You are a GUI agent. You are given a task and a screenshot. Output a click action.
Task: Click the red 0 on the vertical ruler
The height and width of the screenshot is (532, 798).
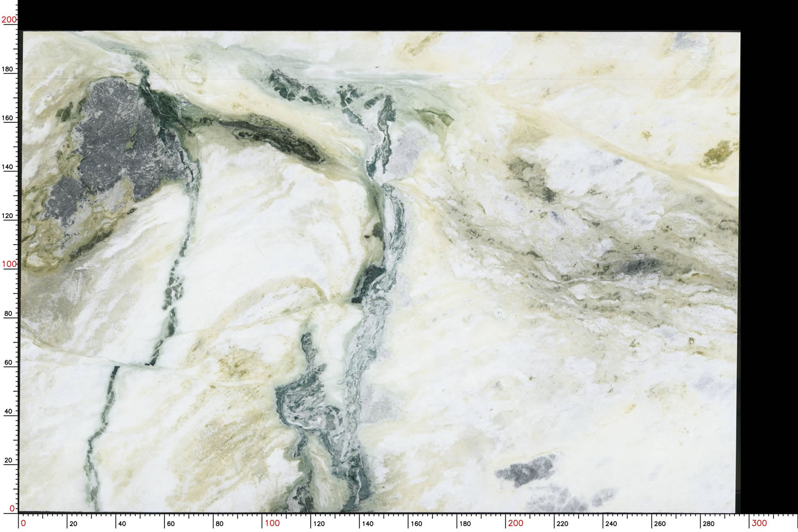point(12,509)
